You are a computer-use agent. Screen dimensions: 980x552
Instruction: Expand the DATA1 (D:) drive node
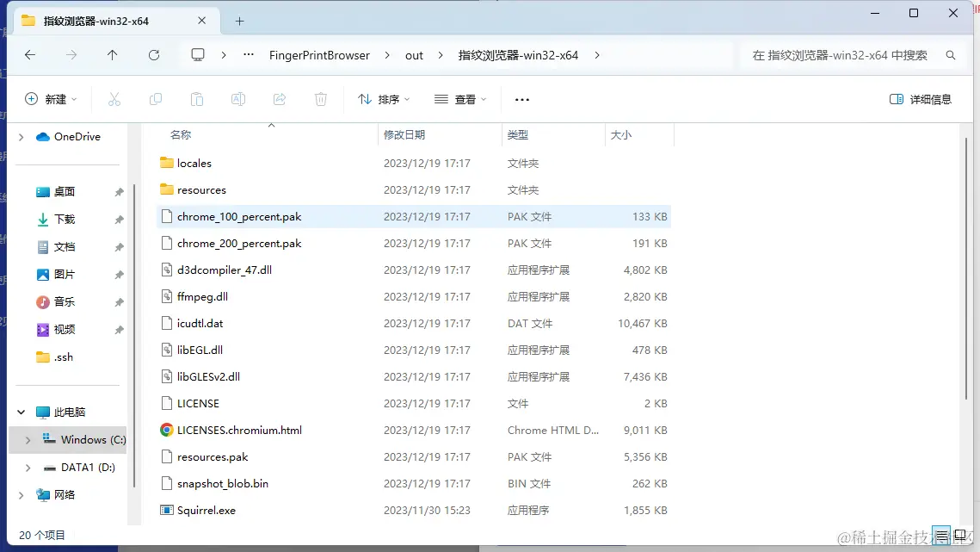28,468
